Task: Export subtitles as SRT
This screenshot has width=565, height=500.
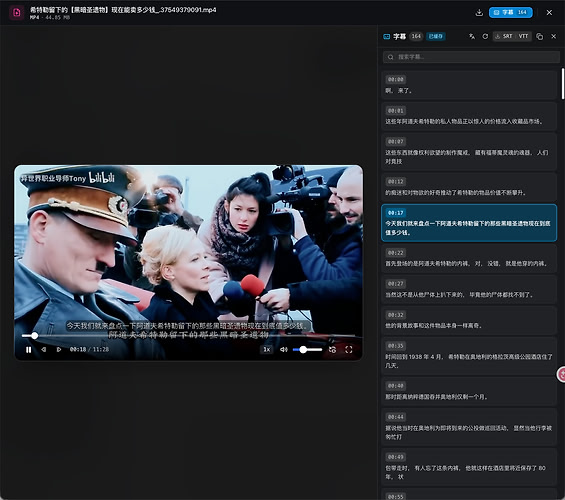Action: [504, 36]
